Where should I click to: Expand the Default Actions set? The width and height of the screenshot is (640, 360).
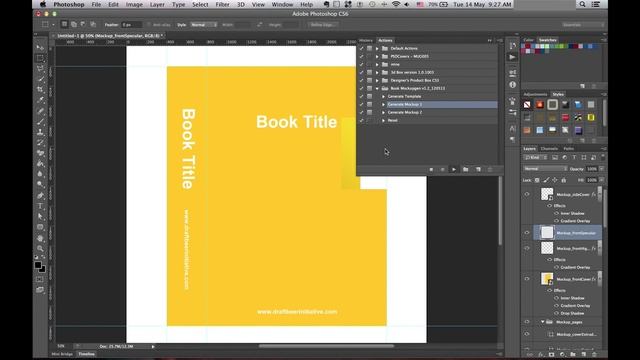coord(377,48)
